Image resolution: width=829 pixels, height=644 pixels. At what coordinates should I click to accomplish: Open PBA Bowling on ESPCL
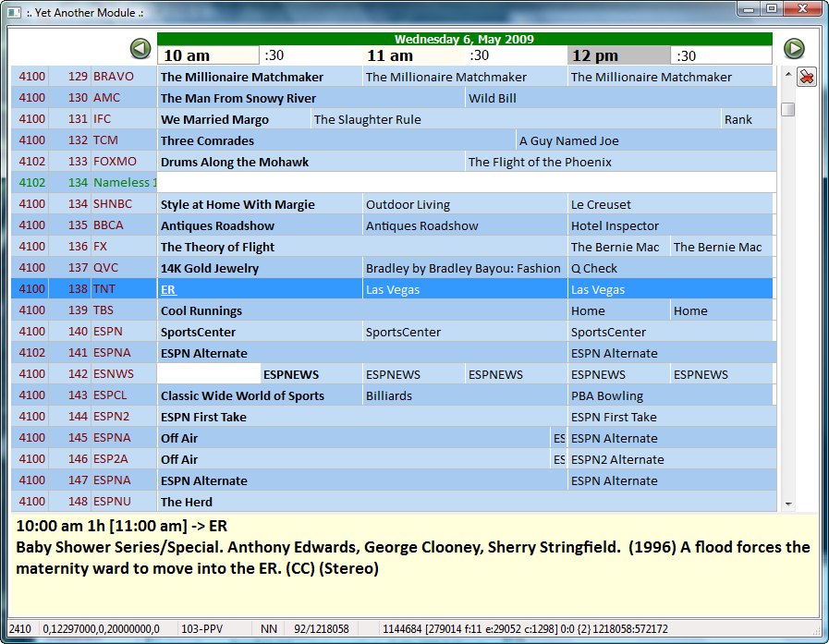tap(670, 395)
